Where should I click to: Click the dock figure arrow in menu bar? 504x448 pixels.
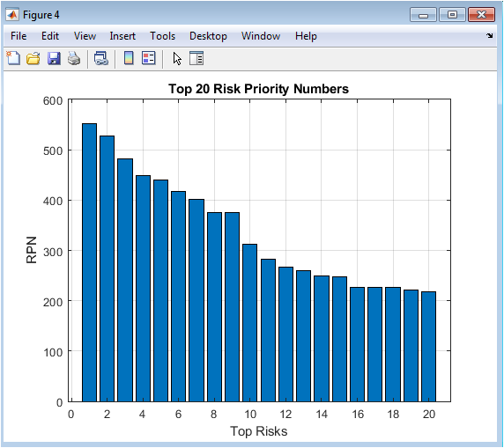(x=489, y=36)
